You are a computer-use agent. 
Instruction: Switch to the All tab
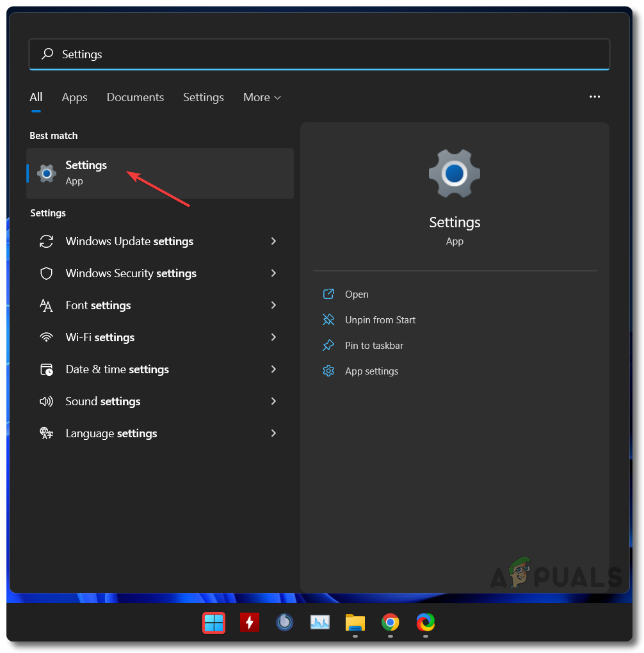[36, 97]
